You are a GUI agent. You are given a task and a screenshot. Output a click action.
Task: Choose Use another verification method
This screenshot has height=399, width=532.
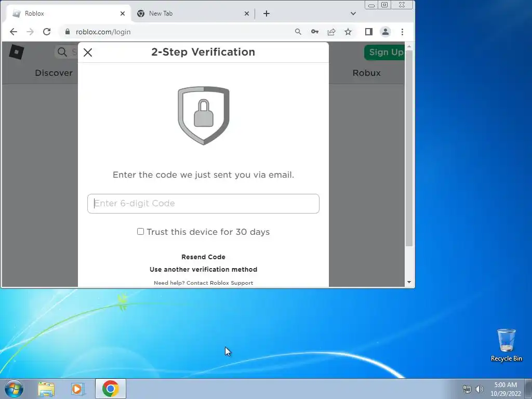[x=203, y=270]
